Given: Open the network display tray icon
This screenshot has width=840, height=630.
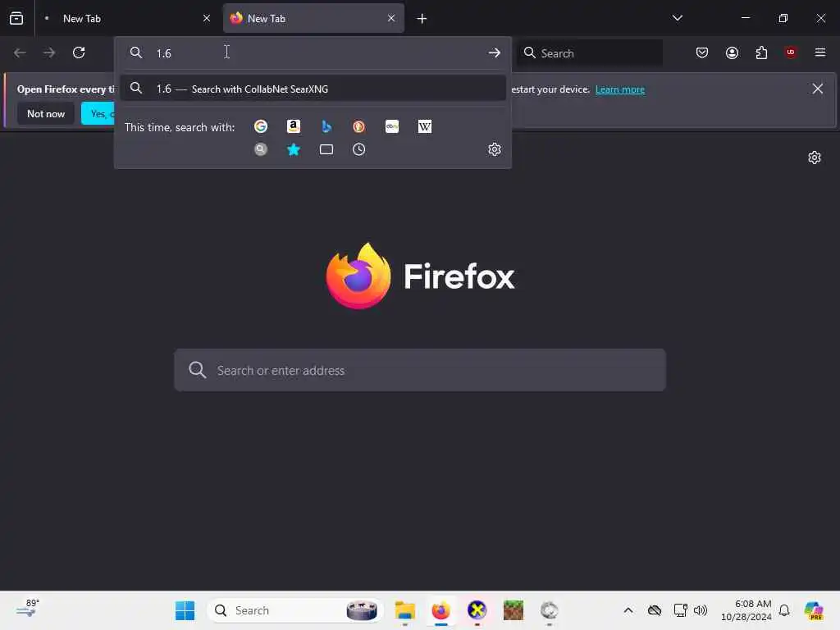Looking at the screenshot, I should (680, 610).
